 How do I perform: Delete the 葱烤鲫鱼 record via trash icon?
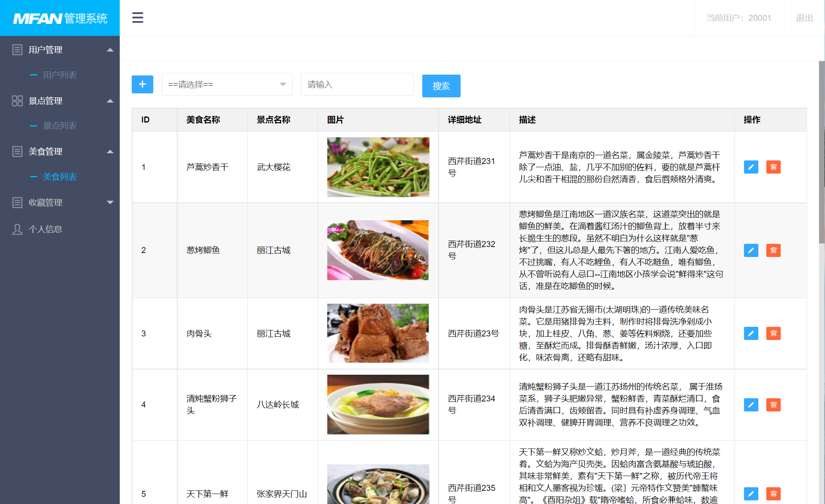coord(774,251)
